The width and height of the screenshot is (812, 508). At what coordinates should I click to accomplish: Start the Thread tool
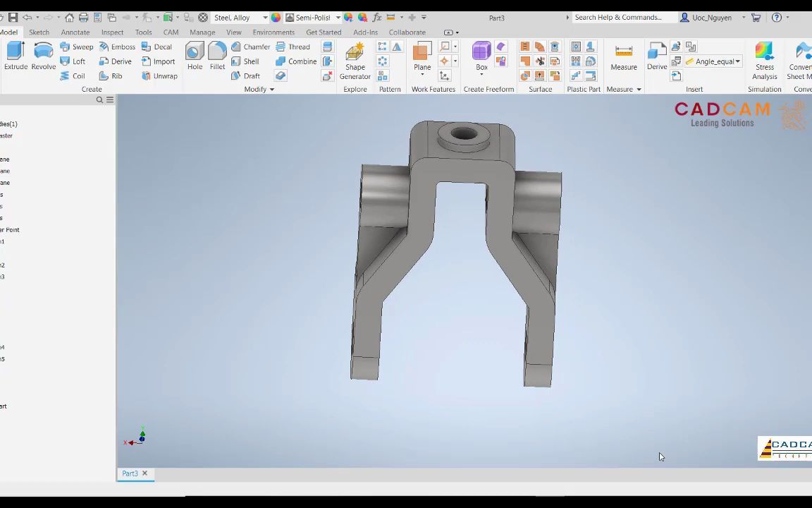[299, 47]
